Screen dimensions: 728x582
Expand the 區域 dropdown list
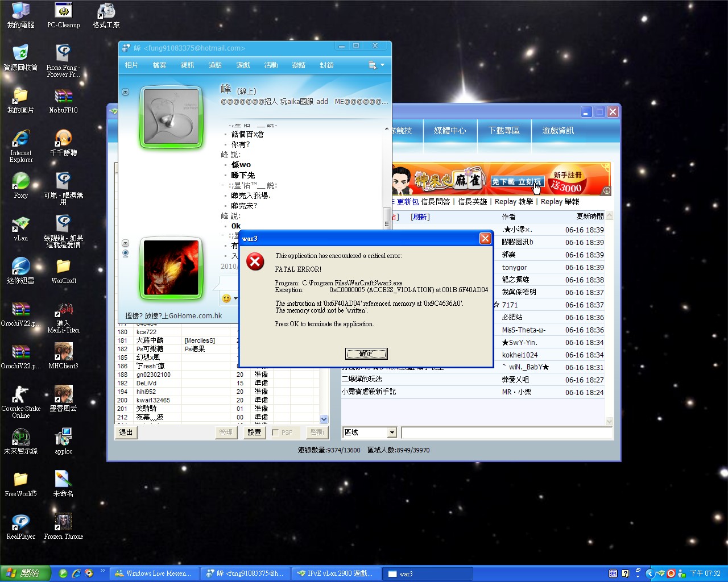click(392, 433)
